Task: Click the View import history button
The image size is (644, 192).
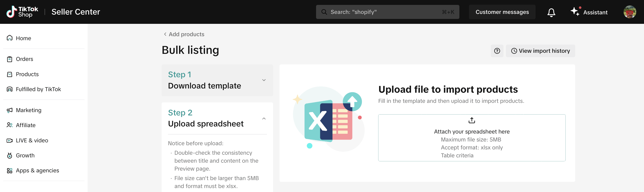Action: coord(540,51)
